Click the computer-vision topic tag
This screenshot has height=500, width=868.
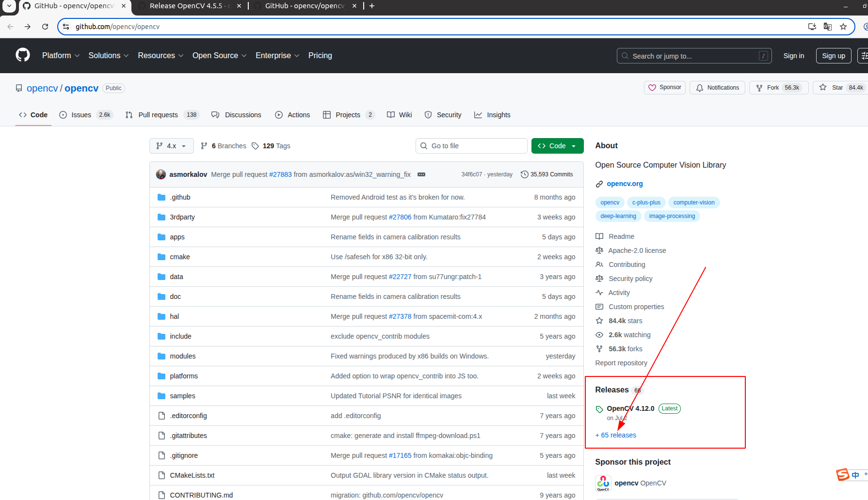694,203
